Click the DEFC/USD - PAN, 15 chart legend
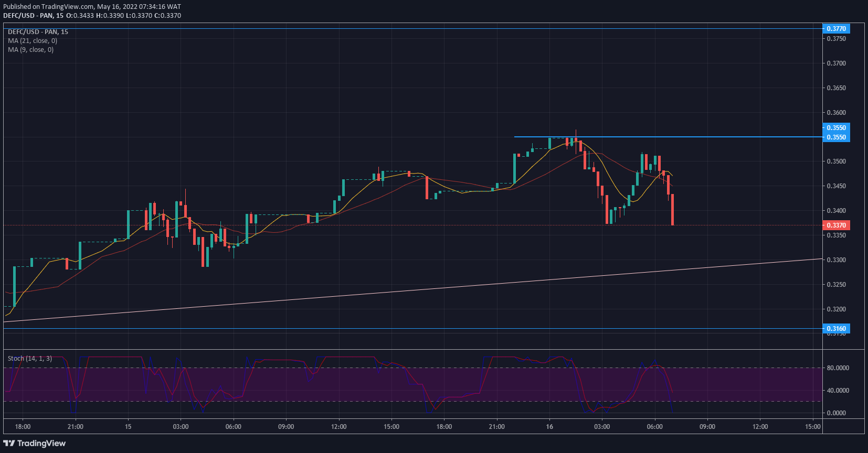Screen dimensions: 868x453 click(x=38, y=32)
